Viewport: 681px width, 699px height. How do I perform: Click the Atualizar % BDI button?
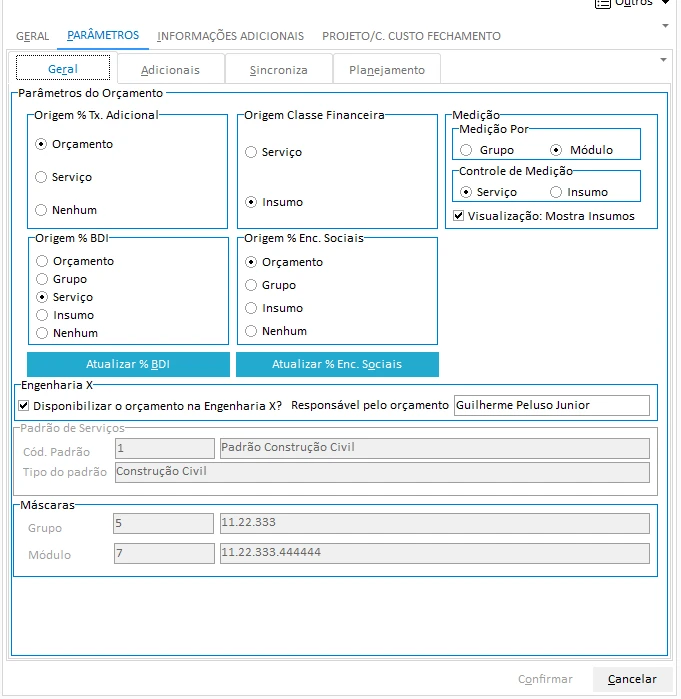click(x=128, y=365)
